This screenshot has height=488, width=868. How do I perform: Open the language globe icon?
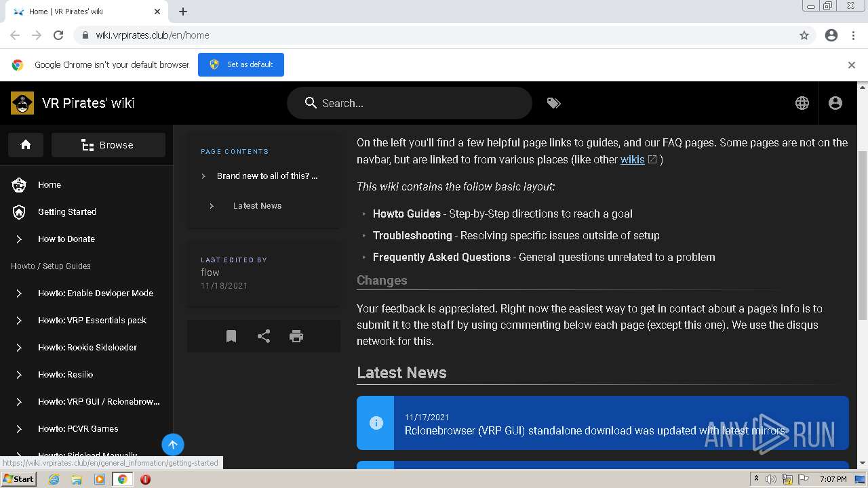(x=802, y=103)
